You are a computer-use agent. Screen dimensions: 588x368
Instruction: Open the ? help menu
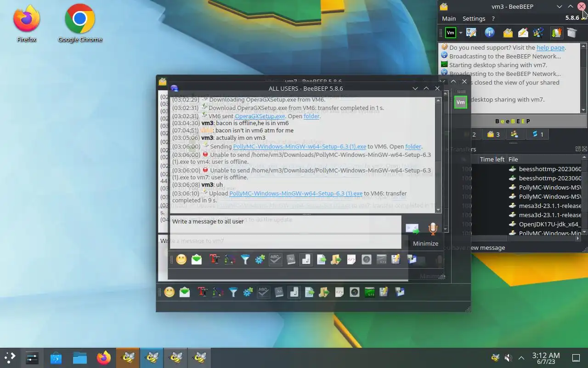(493, 18)
